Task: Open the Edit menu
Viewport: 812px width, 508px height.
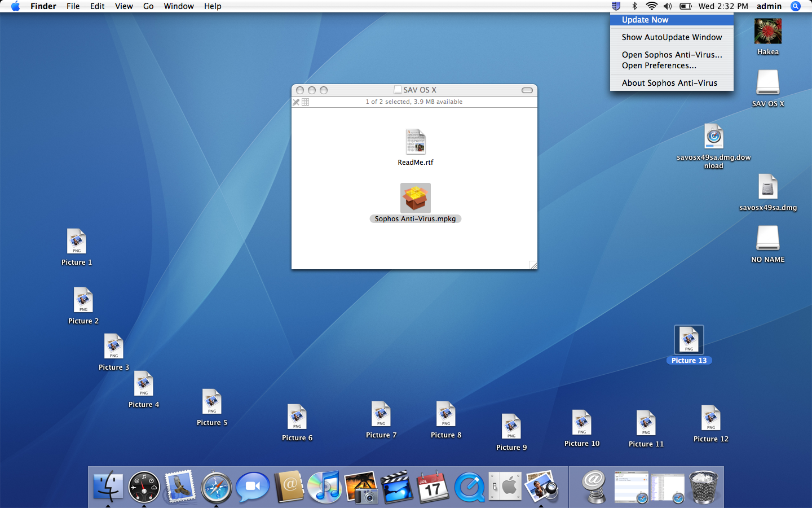Action: point(98,6)
